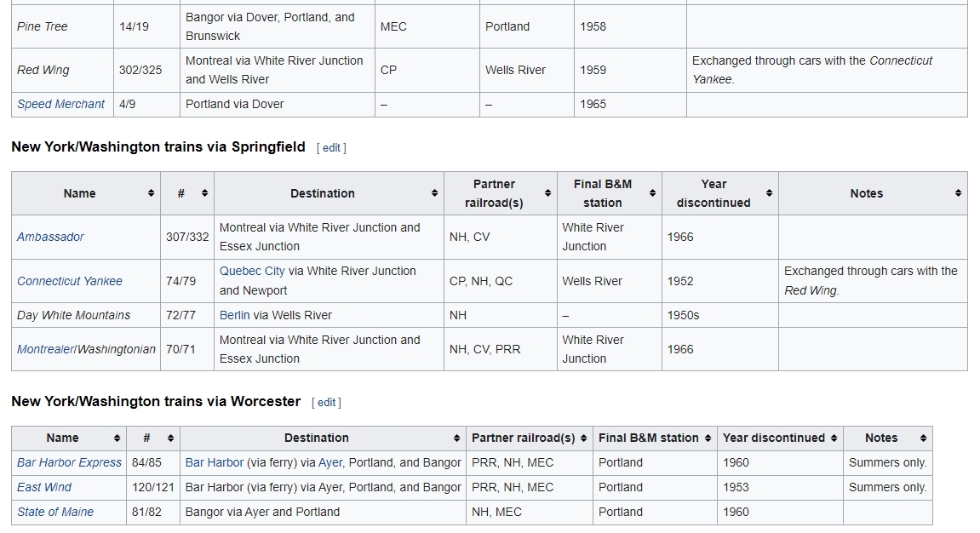
Task: Follow the Quebec City link
Action: [x=252, y=272]
